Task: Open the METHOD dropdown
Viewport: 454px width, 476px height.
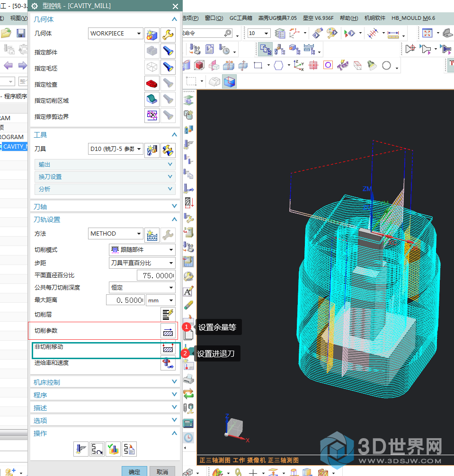Action: (x=139, y=233)
